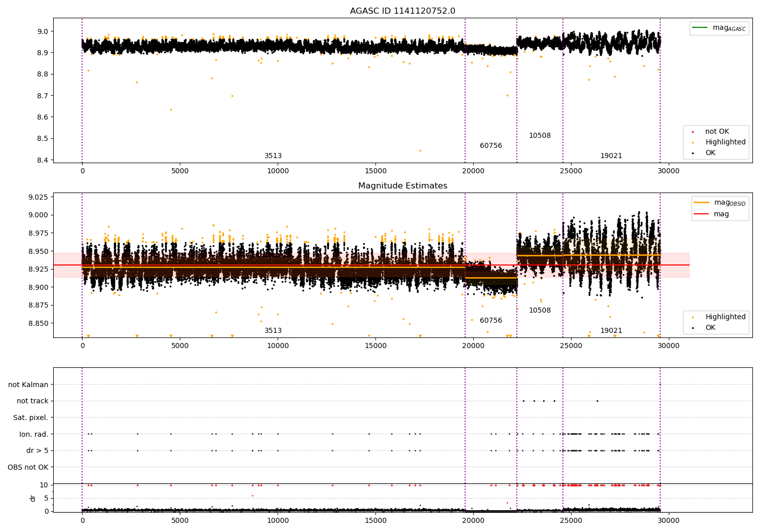Click the 9.025 y-axis tick label
This screenshot has height=532, width=760.
click(x=38, y=197)
